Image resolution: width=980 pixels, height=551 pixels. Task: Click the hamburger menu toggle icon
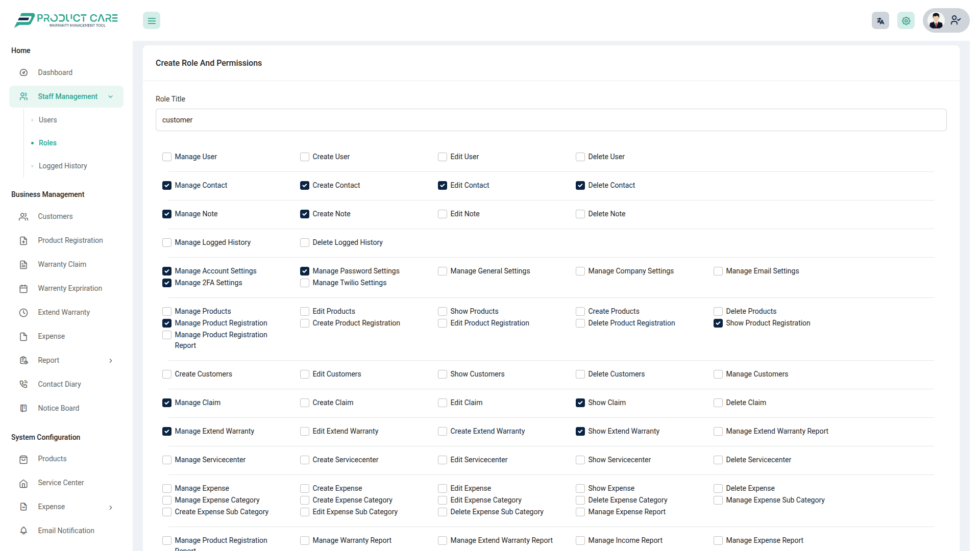click(x=152, y=21)
